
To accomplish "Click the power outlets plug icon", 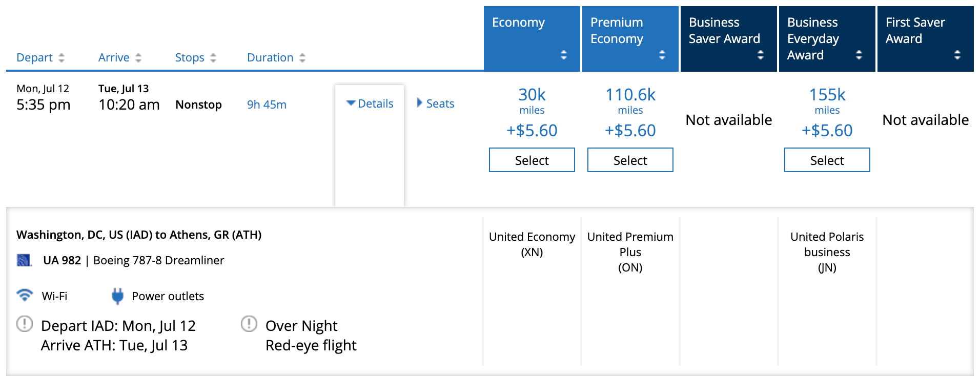I will point(117,296).
